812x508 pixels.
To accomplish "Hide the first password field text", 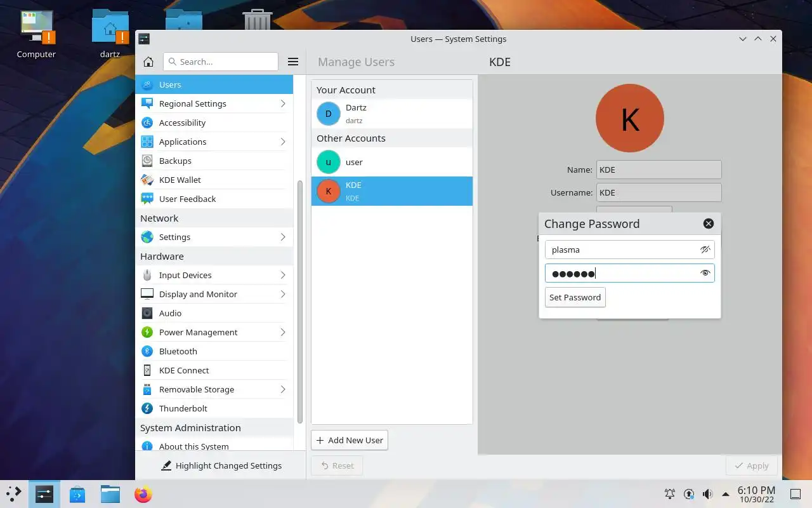I will 705,250.
